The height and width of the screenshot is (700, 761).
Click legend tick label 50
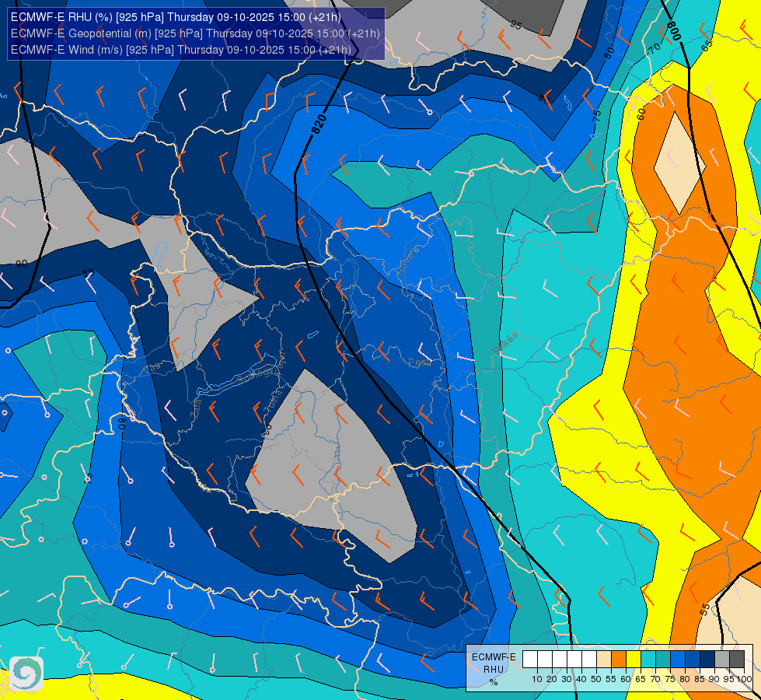[596, 679]
